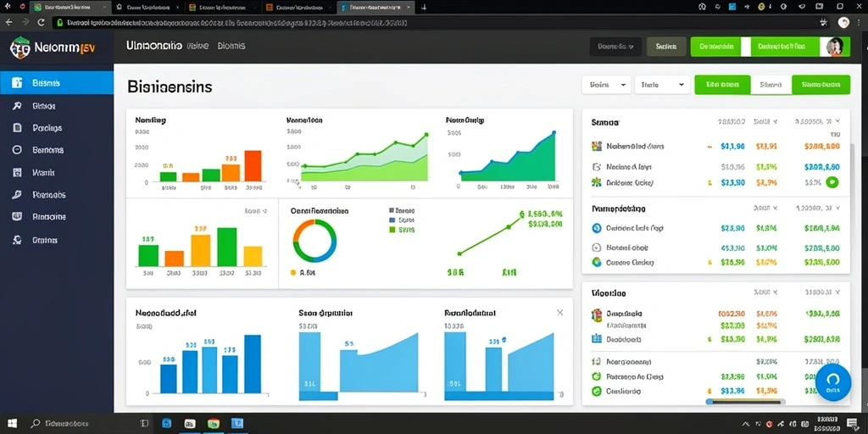Image resolution: width=868 pixels, height=434 pixels.
Task: Open Windows Start menu on the taskbar
Action: point(12,424)
